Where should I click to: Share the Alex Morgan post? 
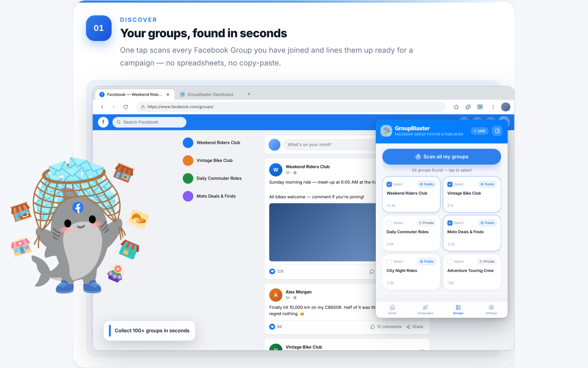(x=415, y=327)
